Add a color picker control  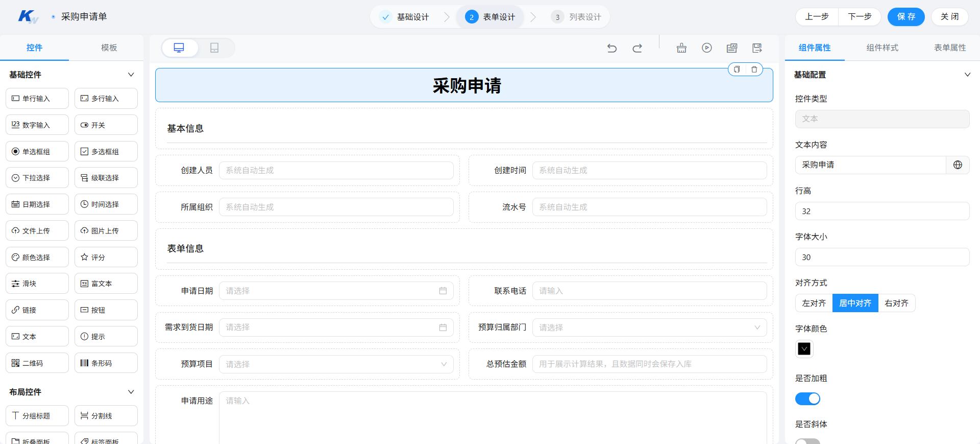click(37, 257)
